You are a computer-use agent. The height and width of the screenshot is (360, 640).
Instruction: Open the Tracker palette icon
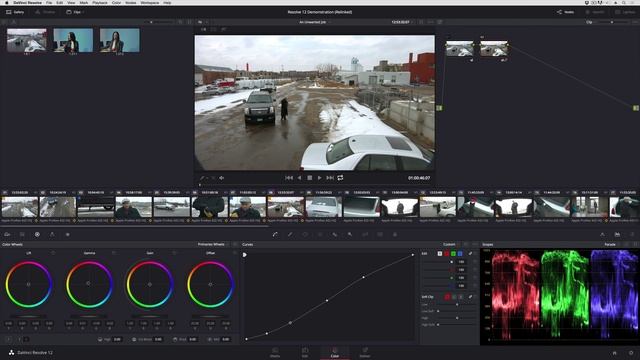click(320, 235)
